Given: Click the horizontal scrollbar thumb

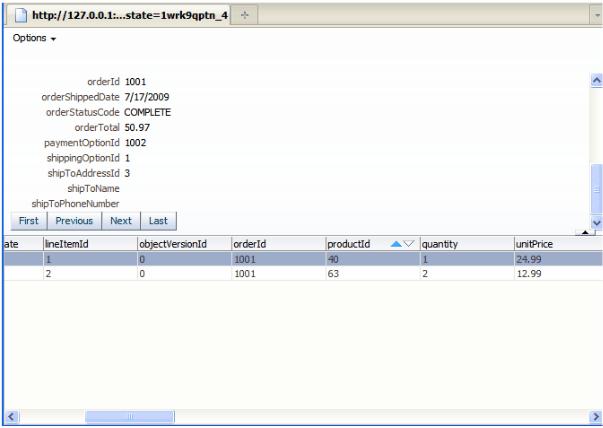Looking at the screenshot, I should tap(130, 416).
